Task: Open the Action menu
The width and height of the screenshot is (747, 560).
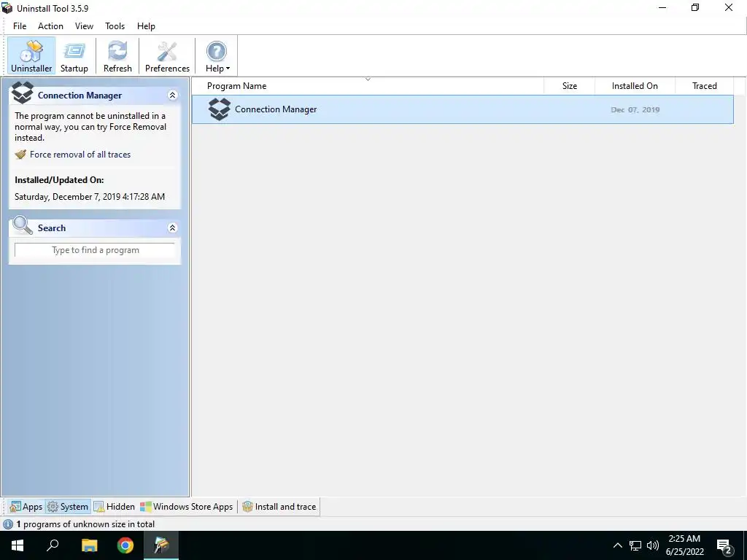Action: click(x=50, y=26)
